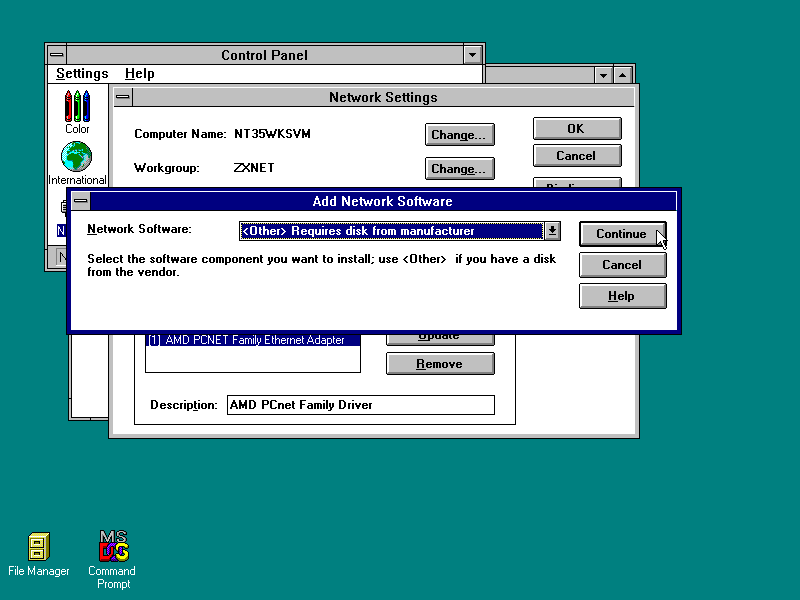Change the Workgroup ZXNET
This screenshot has height=600, width=800.
click(x=460, y=168)
